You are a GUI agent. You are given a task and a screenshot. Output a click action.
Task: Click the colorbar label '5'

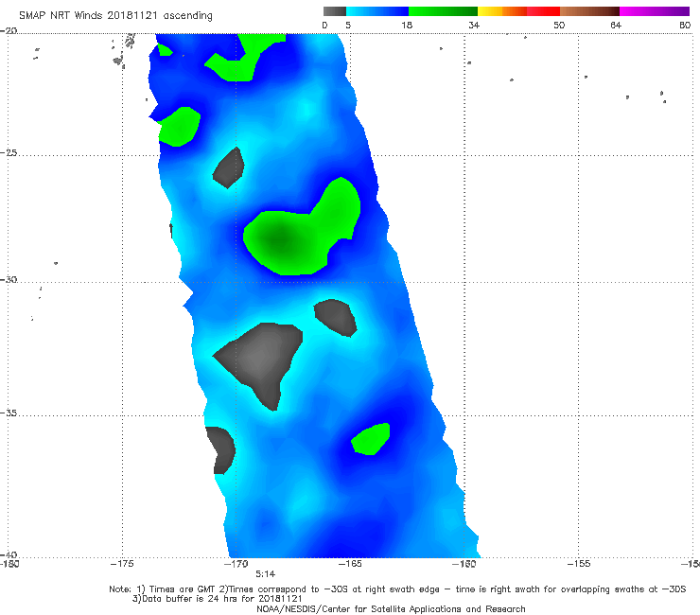[x=348, y=26]
